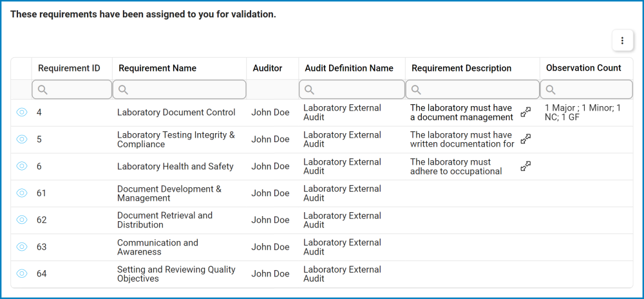This screenshot has height=299, width=644.
Task: Sort by Requirement Name column header
Action: 158,68
